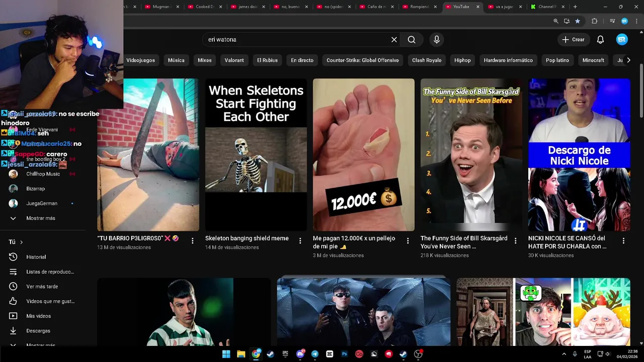Select the En directo filter chip
The image size is (644, 362).
(x=302, y=60)
